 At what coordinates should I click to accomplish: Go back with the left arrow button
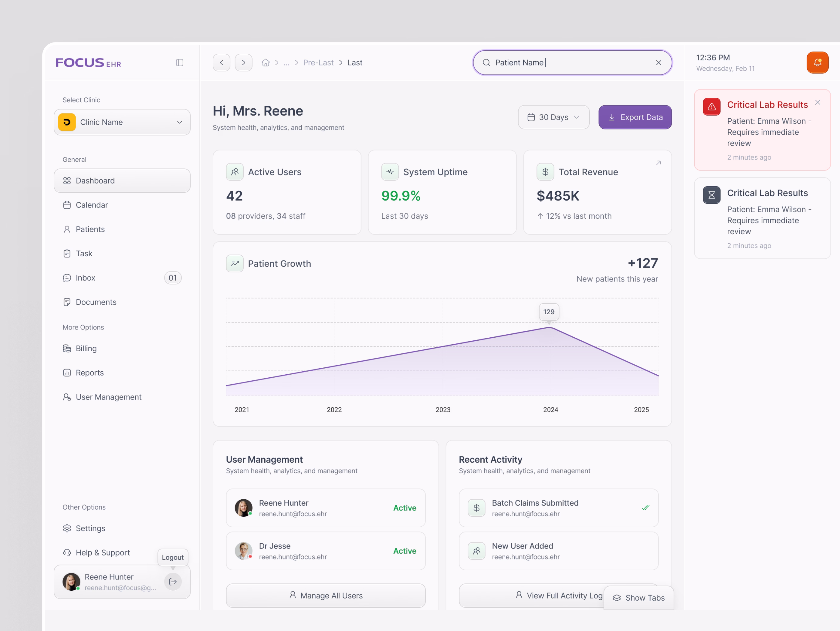[222, 62]
